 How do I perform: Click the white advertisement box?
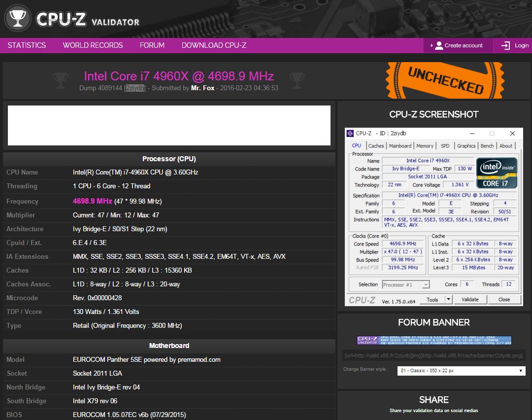point(169,125)
